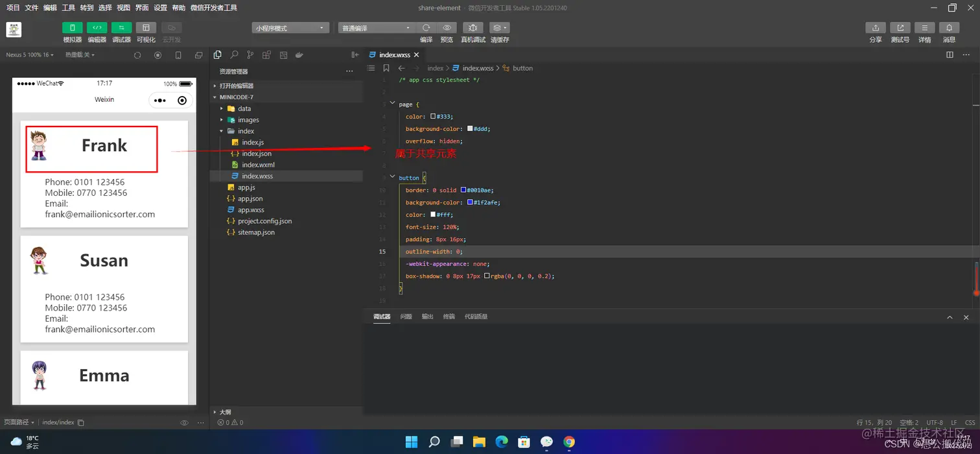Open the 设置 menu
980x454 pixels.
(160, 8)
